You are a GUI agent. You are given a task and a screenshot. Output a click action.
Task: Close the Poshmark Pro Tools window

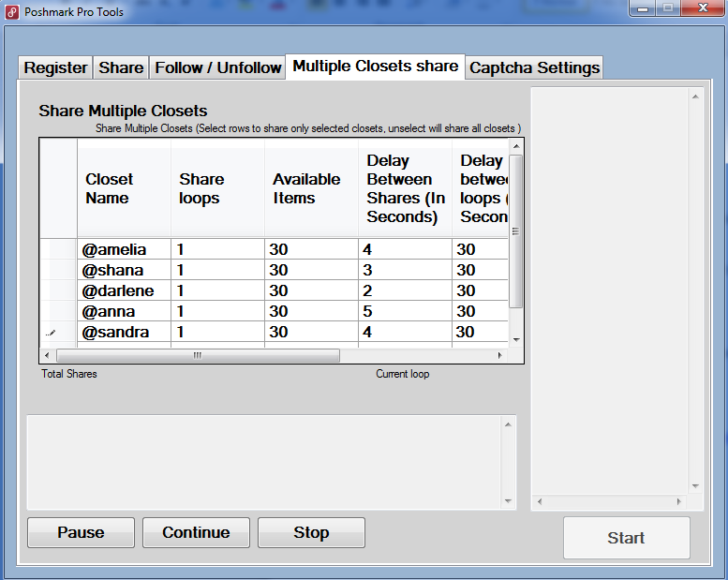(704, 7)
